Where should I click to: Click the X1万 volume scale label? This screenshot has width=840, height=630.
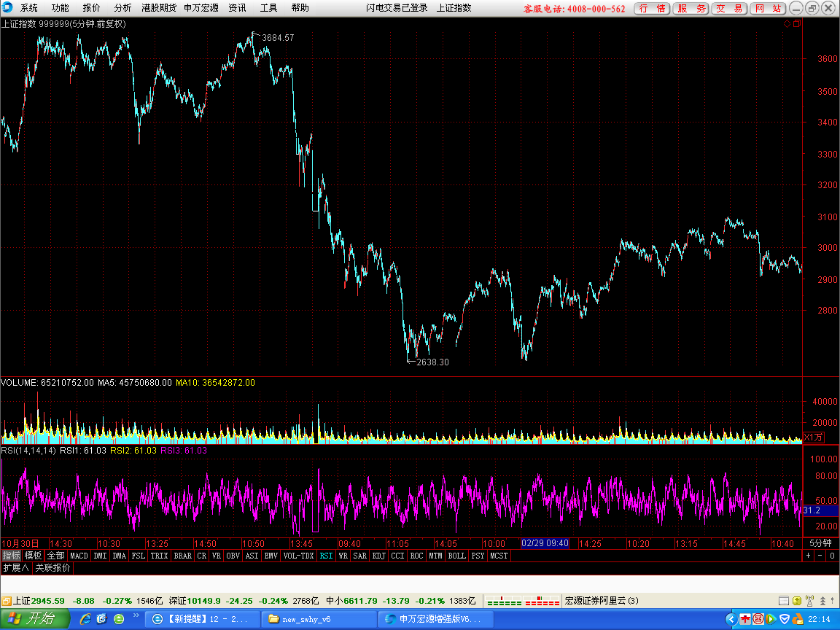coord(813,437)
